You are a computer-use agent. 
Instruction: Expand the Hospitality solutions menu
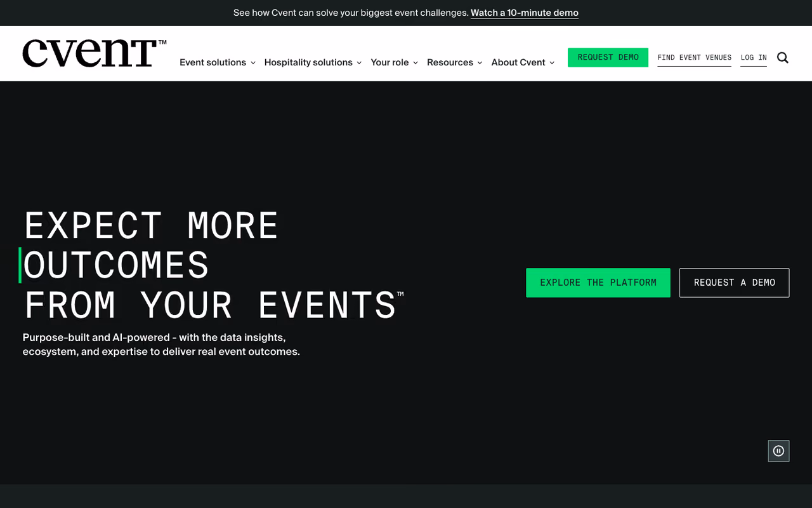(313, 62)
